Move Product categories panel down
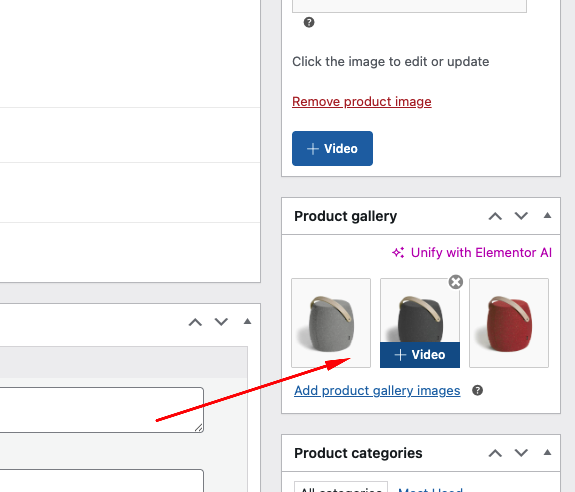 click(521, 453)
